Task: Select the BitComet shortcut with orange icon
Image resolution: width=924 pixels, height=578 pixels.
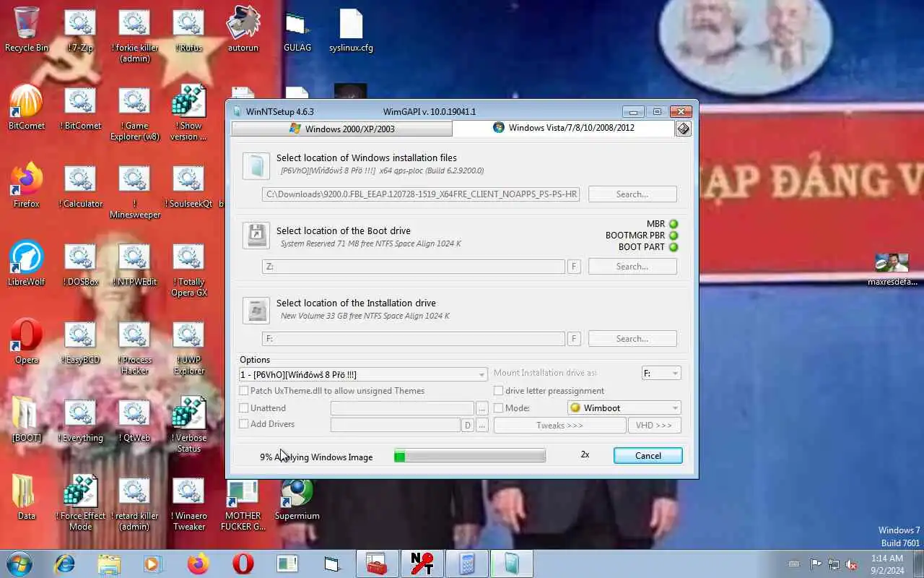Action: (x=26, y=108)
